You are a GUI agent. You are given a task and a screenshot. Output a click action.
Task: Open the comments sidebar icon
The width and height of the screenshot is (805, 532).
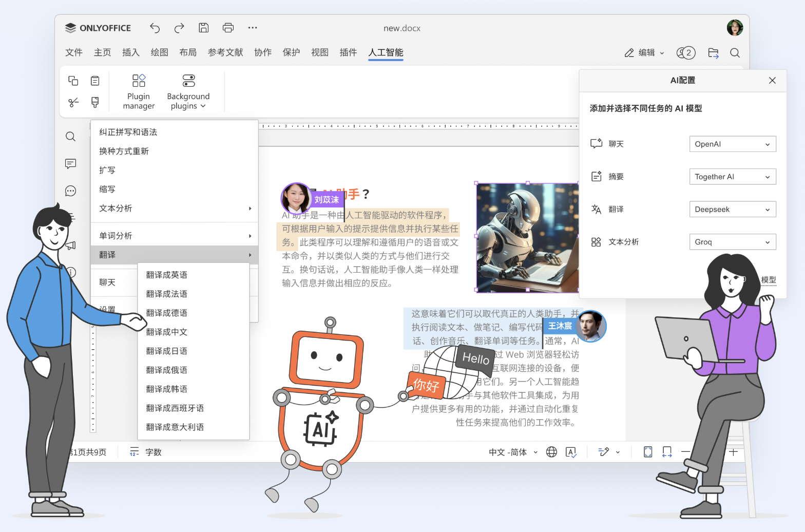71,164
